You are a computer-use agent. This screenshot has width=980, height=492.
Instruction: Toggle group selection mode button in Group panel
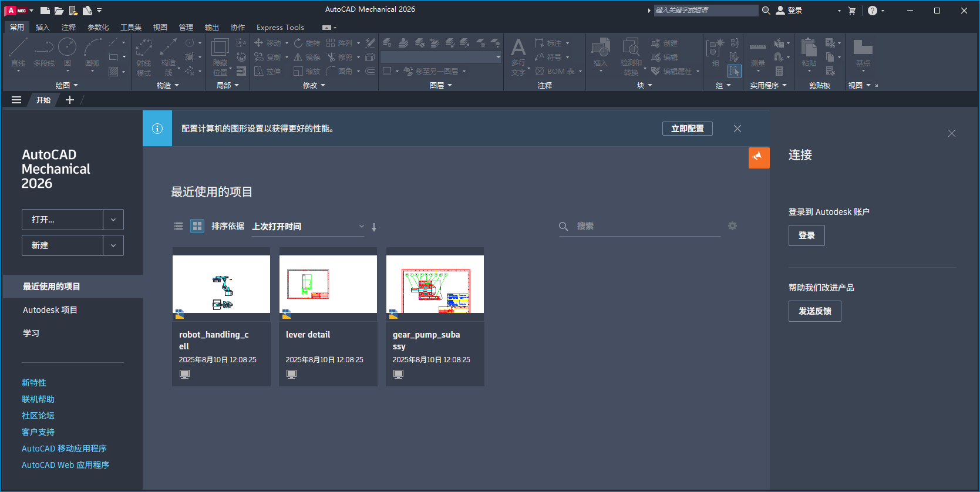pos(735,71)
